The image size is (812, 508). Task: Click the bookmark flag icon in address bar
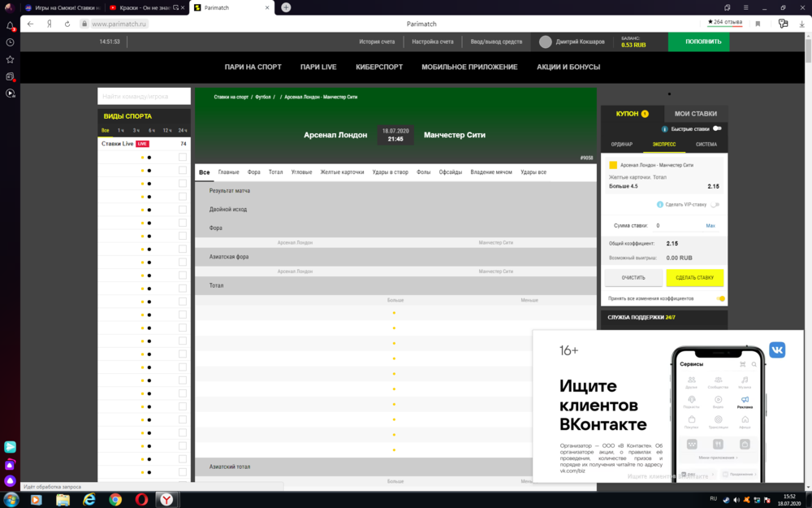tap(758, 24)
